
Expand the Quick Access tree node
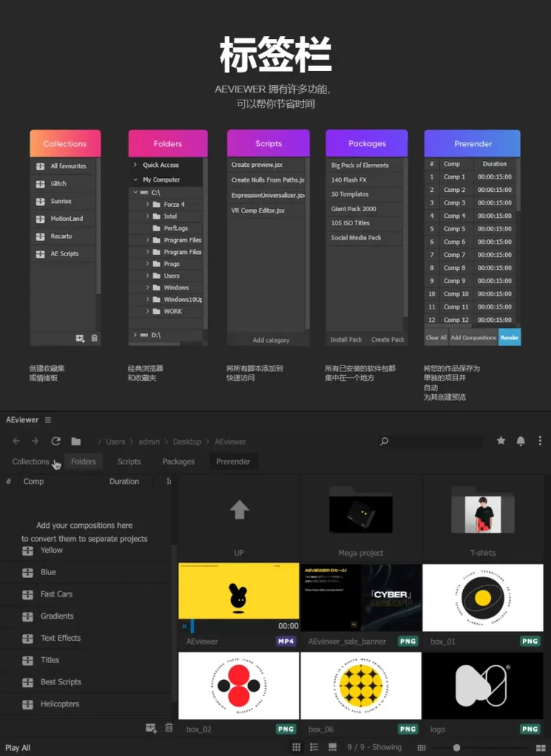(x=135, y=165)
